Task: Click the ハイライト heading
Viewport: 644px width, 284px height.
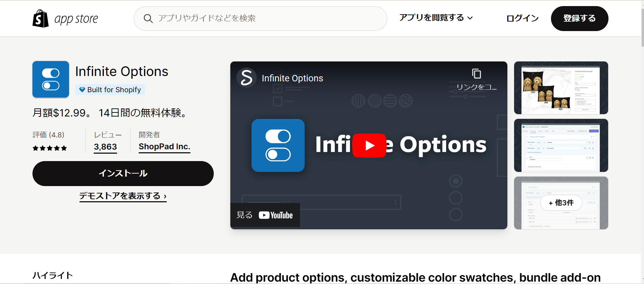Action: [53, 276]
